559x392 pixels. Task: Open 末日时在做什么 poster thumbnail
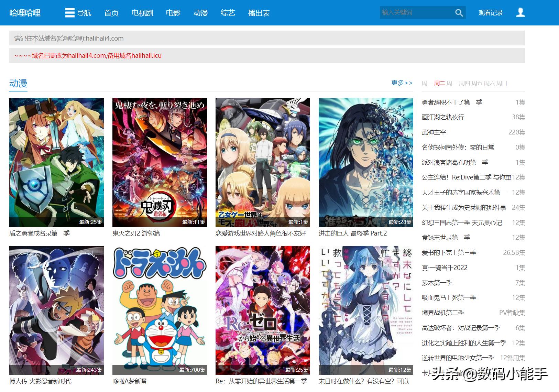(366, 310)
